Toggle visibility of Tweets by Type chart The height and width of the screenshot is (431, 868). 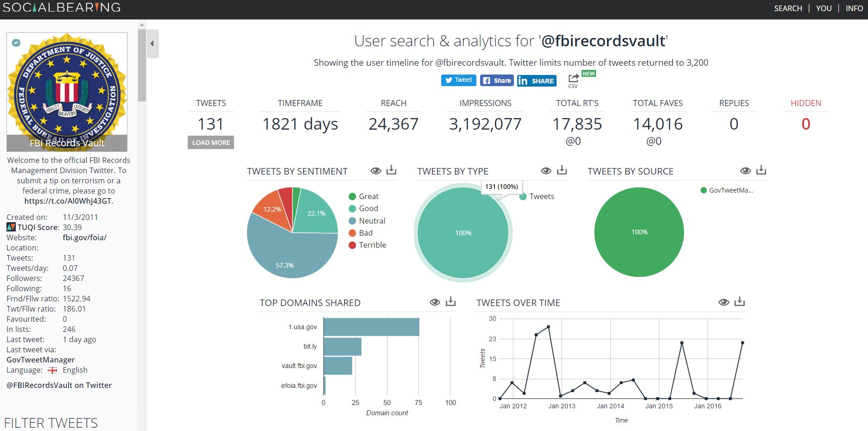point(546,171)
